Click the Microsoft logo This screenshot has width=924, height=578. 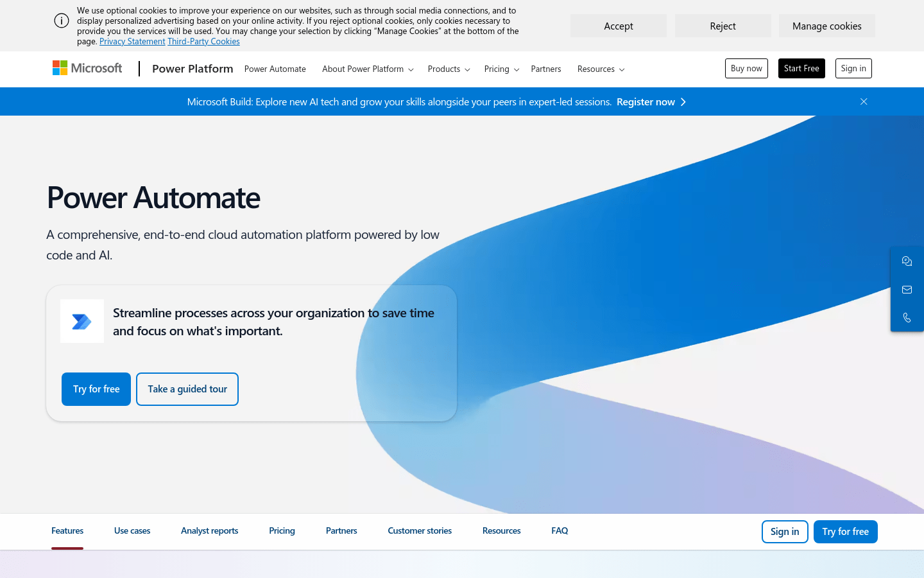87,68
